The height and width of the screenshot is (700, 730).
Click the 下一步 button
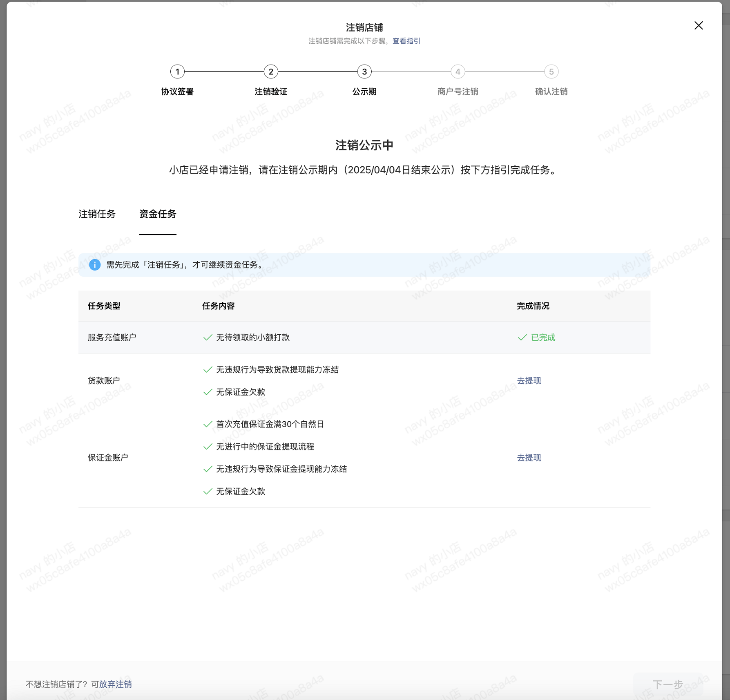(668, 684)
